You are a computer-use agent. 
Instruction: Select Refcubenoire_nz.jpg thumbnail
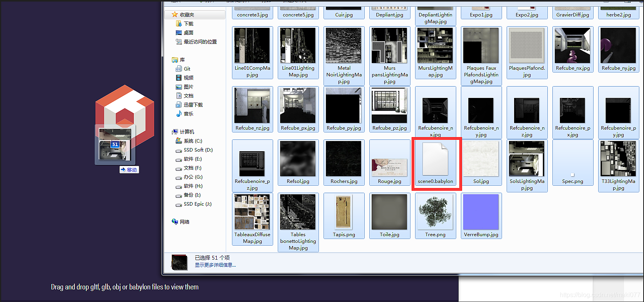(x=527, y=110)
